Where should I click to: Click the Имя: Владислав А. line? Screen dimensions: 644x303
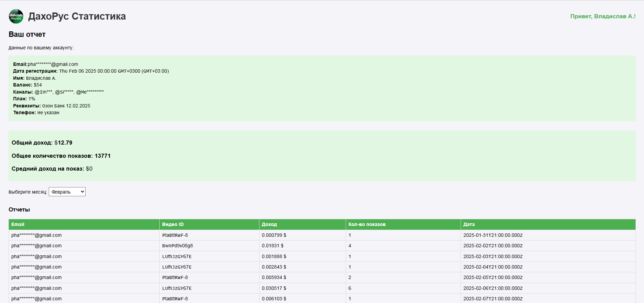[x=34, y=78]
